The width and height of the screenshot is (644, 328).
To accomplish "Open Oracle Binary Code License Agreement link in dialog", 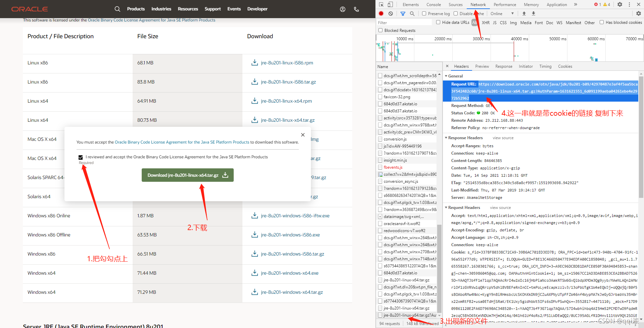I will click(x=182, y=142).
